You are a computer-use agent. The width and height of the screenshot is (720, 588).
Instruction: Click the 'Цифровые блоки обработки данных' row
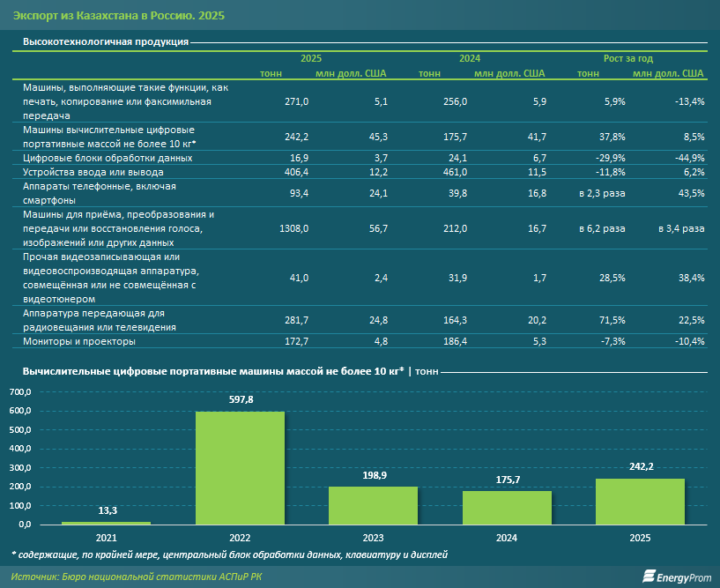tap(360, 158)
